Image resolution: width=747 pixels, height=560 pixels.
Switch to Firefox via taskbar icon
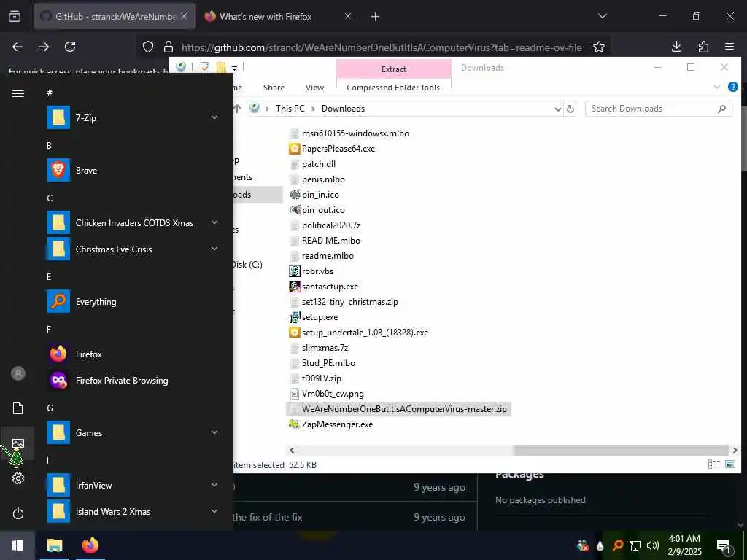90,545
